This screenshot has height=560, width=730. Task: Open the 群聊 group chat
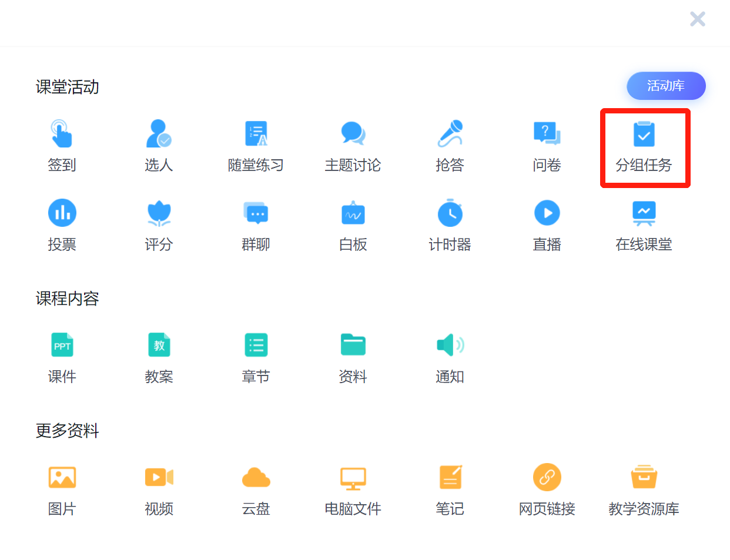(256, 226)
